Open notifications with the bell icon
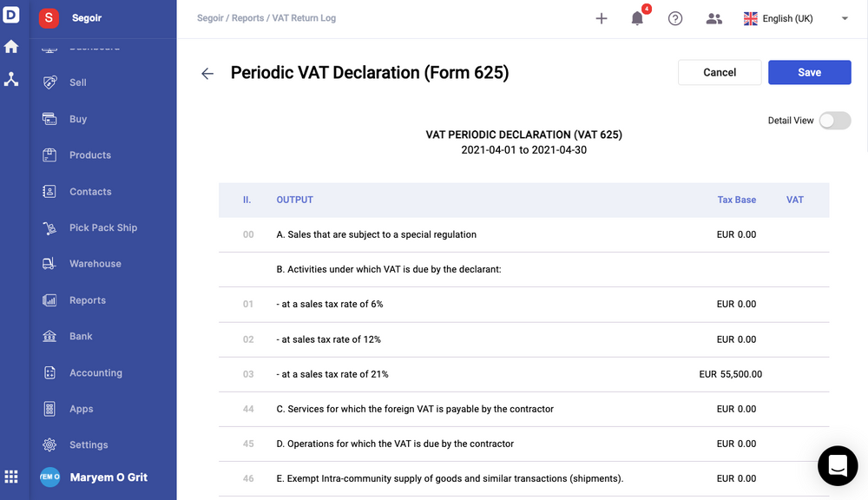 pyautogui.click(x=638, y=18)
